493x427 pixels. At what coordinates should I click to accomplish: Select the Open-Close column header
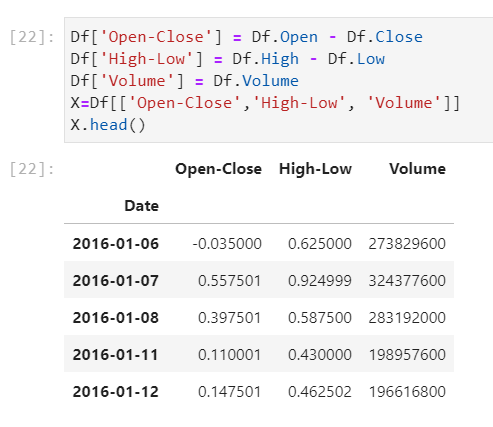tap(218, 169)
